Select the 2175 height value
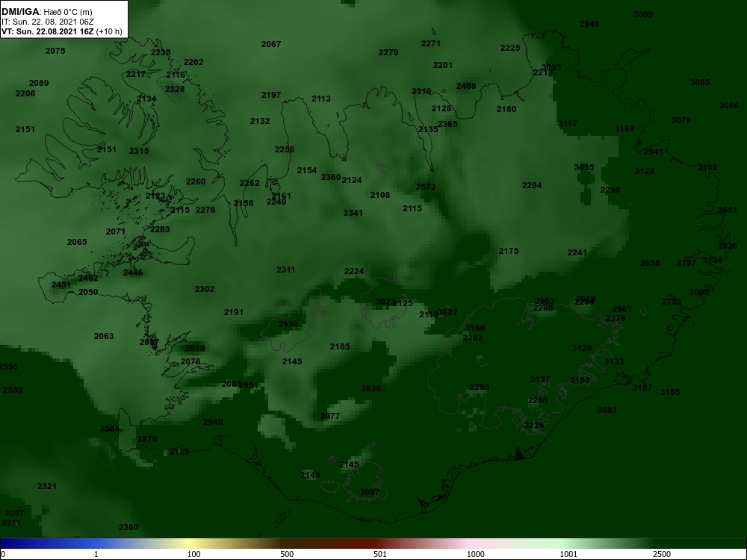Image resolution: width=747 pixels, height=560 pixels. tap(508, 251)
